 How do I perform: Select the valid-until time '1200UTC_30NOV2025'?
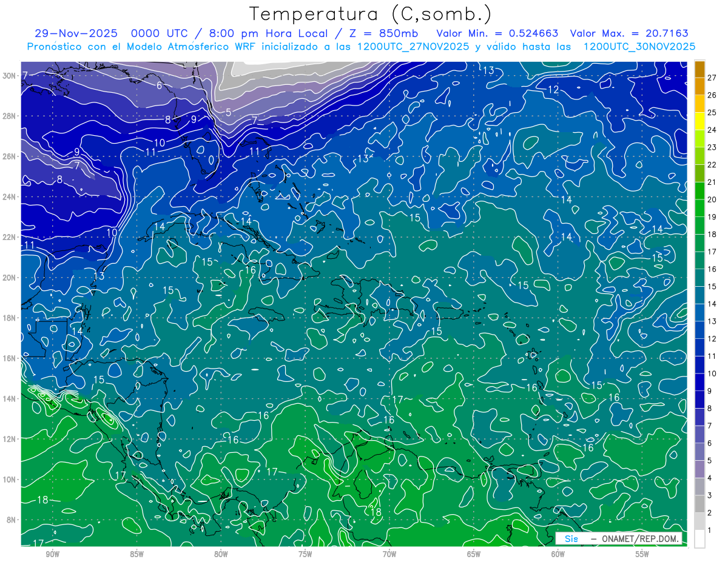pos(639,46)
